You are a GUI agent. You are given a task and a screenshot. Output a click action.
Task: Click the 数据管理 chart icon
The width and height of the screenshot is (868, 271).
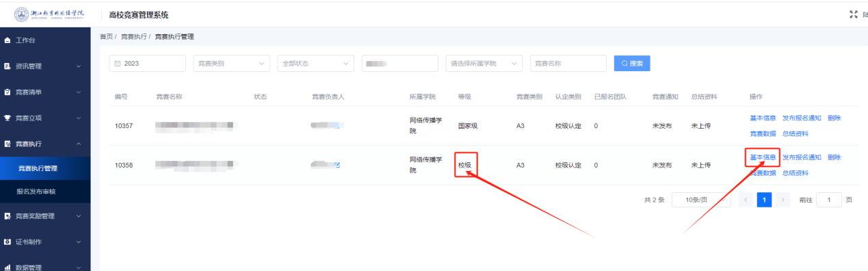(8, 268)
